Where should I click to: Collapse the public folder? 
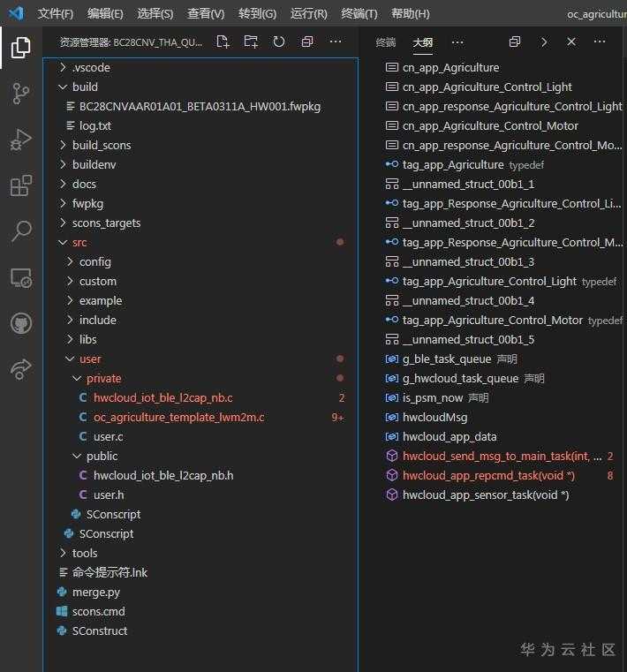click(201, 456)
